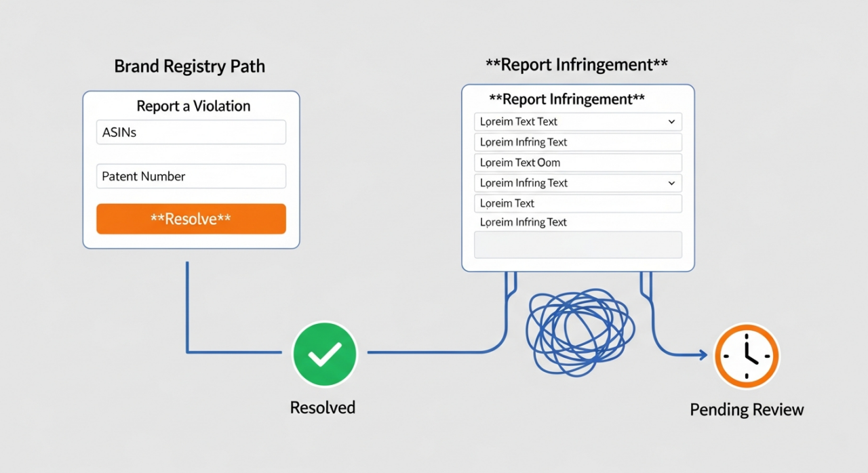Image resolution: width=868 pixels, height=473 pixels.
Task: Focus the Patent Number input field
Action: click(191, 176)
